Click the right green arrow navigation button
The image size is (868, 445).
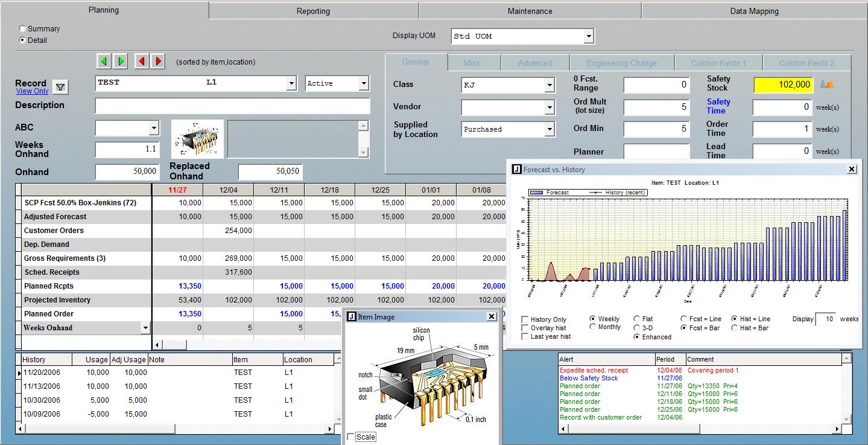(x=120, y=61)
